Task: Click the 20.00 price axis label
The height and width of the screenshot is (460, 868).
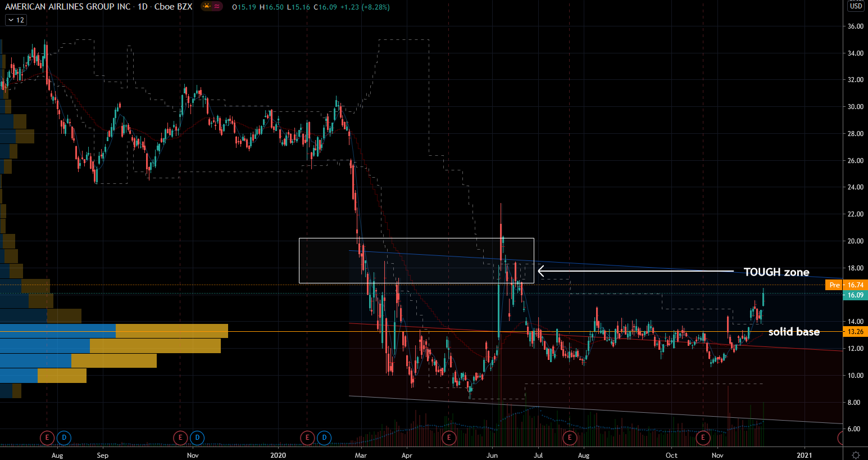Action: click(x=855, y=241)
